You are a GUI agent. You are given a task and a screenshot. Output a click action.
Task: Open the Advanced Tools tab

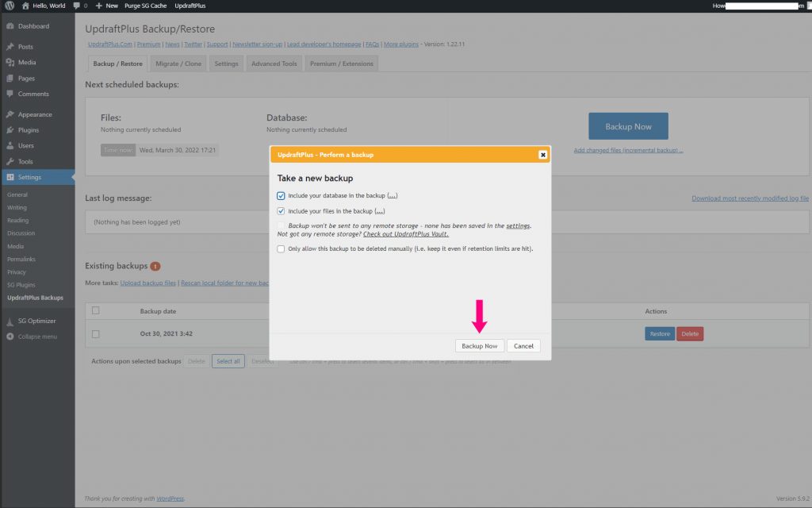[274, 63]
